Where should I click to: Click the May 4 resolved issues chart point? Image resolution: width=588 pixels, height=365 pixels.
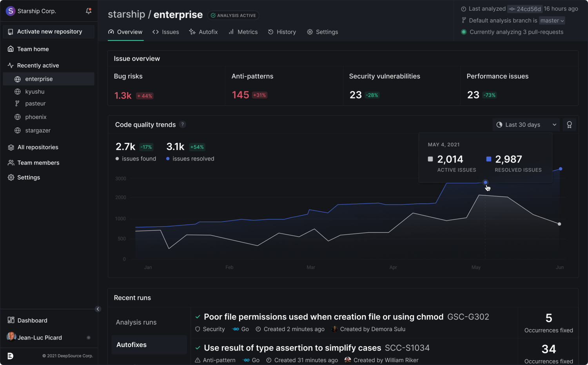[x=485, y=182]
